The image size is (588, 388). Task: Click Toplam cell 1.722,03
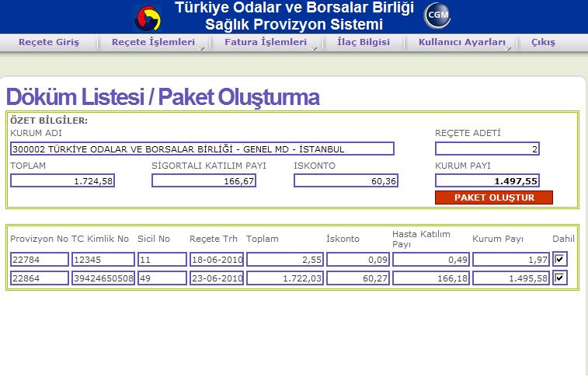pos(284,278)
